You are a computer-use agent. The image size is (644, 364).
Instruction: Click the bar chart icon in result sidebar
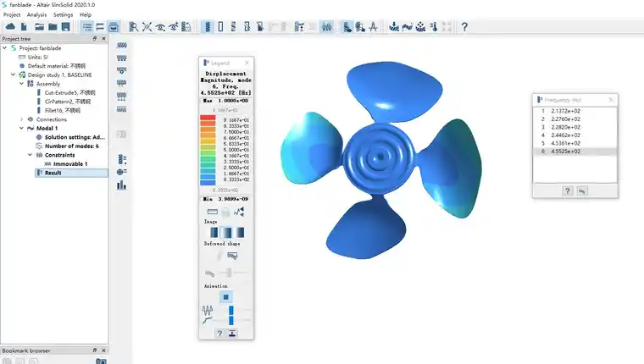(x=121, y=185)
